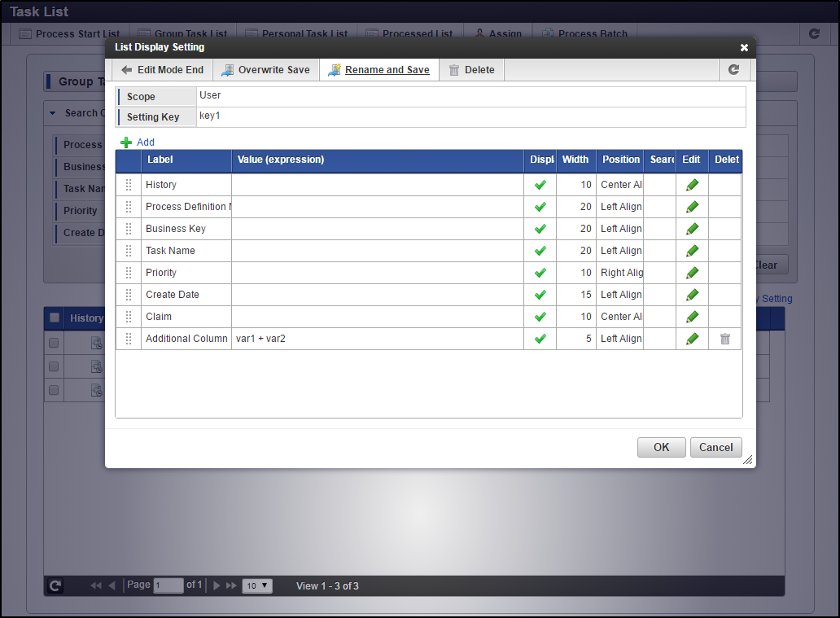Toggle display checkmark for Claim row
Viewport: 840px width, 618px height.
pyautogui.click(x=540, y=317)
